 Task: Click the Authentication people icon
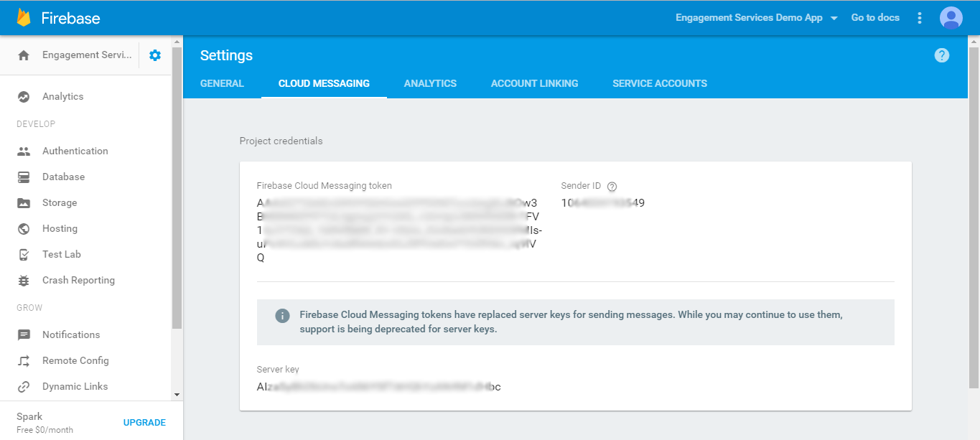[x=24, y=151]
